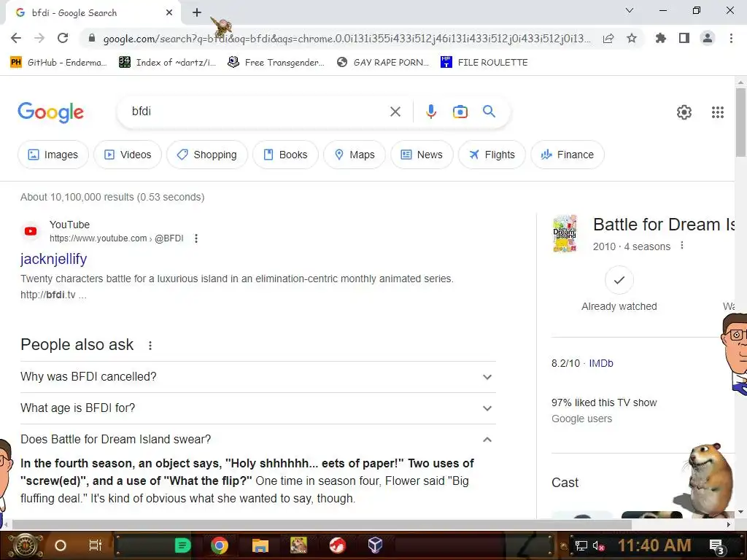Viewport: 747px width, 560px height.
Task: Search by image using the camera icon
Action: click(460, 112)
